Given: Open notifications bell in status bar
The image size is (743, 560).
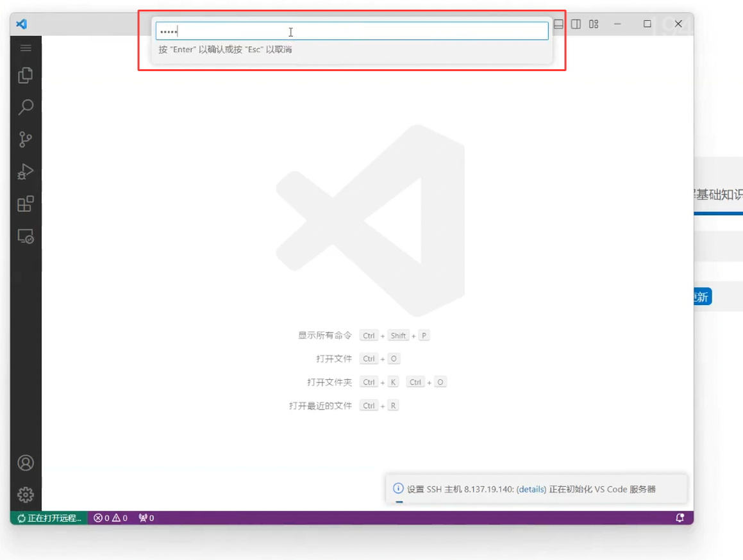Looking at the screenshot, I should click(680, 518).
